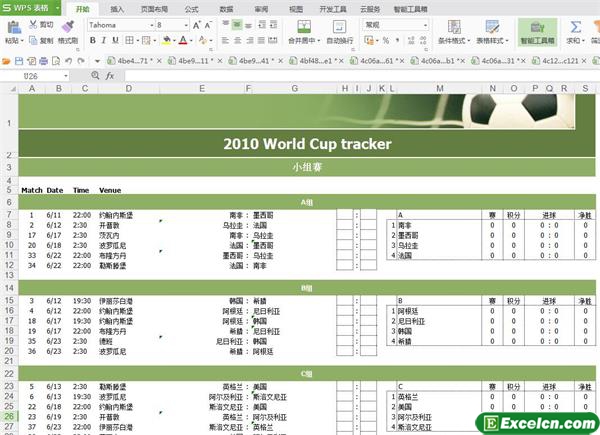Toggle top vertical alignment

[226, 25]
